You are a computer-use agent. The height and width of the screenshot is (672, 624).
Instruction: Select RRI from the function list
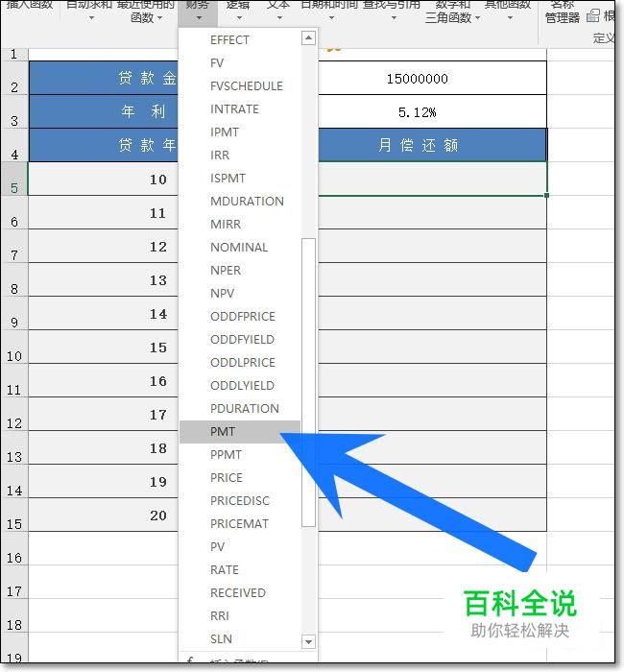click(240, 616)
